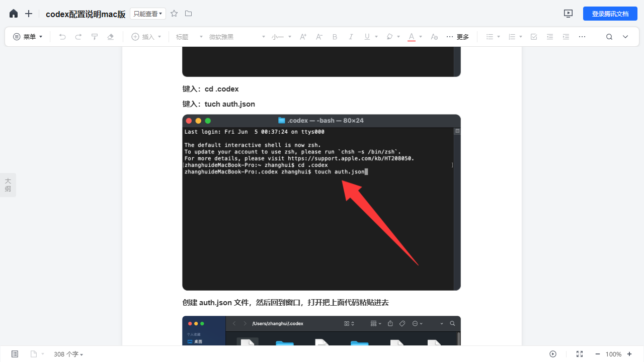The image size is (644, 362).
Task: Enter fullscreen mode icon
Action: 580,354
